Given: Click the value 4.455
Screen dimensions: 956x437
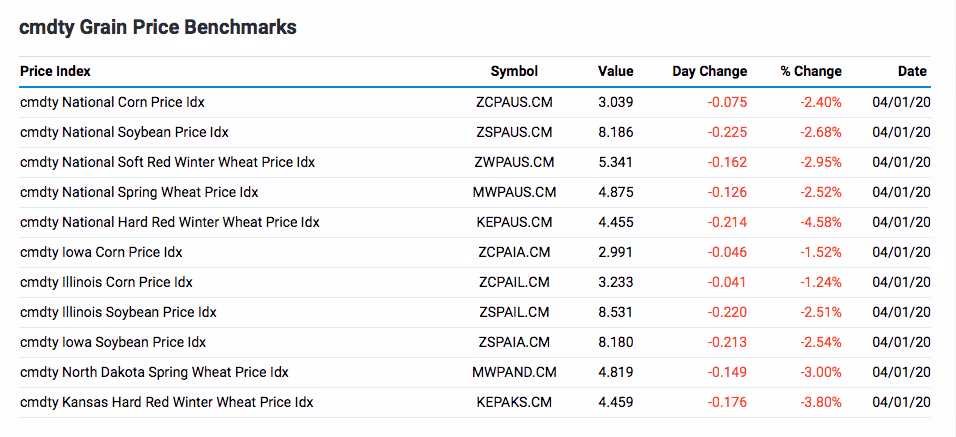Looking at the screenshot, I should coord(616,222).
